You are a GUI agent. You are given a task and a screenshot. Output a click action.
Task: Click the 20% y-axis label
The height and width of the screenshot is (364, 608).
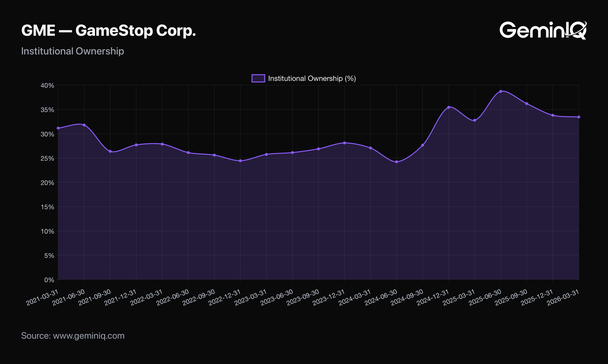click(47, 183)
